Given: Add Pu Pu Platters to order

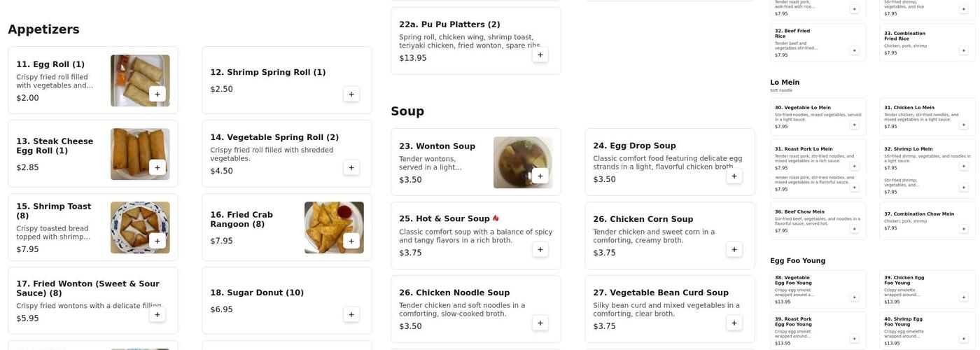Looking at the screenshot, I should [x=540, y=55].
